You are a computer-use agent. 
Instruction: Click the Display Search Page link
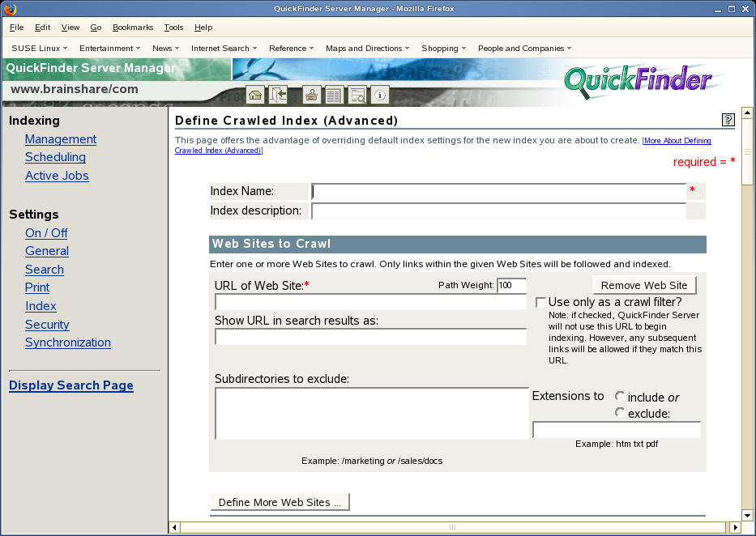(x=70, y=385)
